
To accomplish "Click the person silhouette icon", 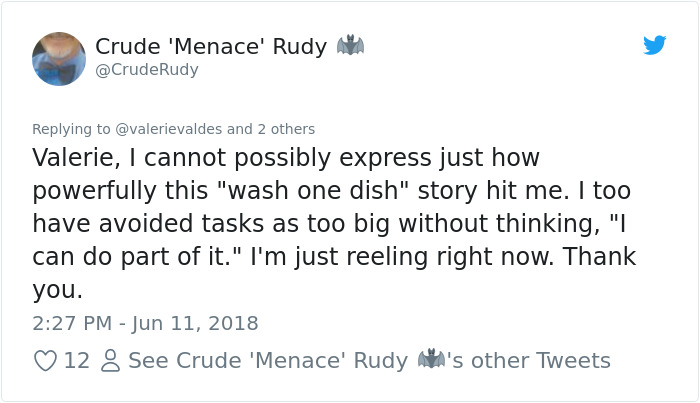I will click(109, 360).
